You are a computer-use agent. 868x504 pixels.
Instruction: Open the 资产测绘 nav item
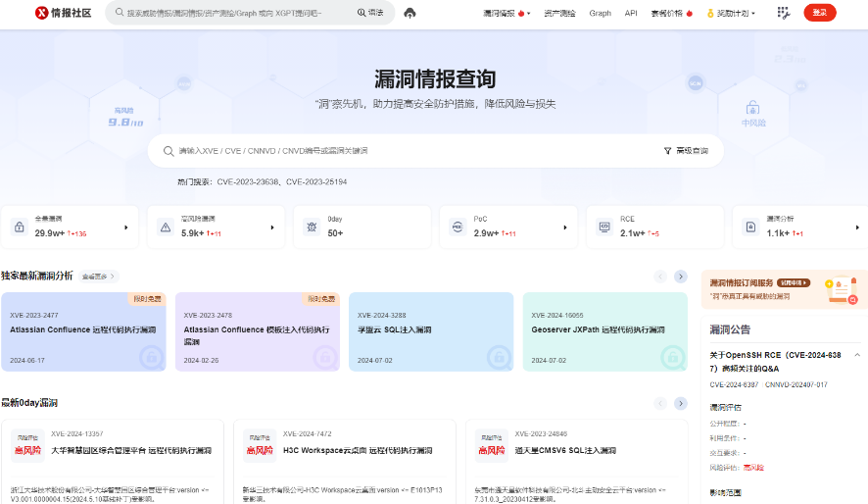(x=558, y=13)
